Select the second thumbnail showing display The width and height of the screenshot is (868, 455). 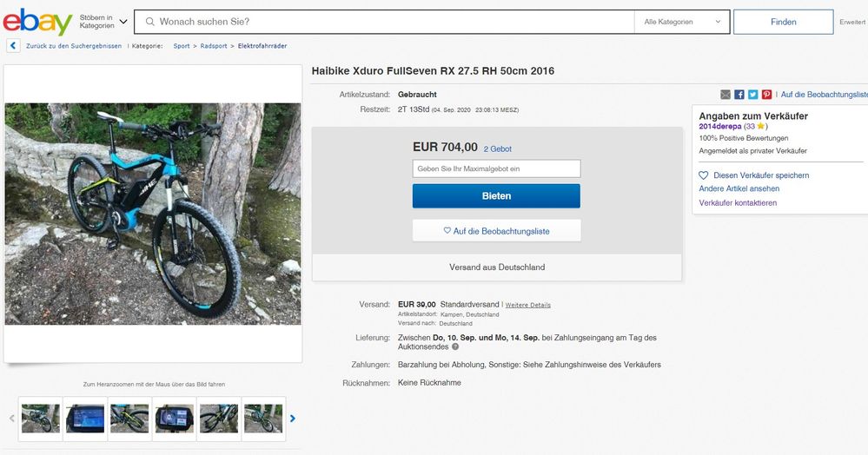[x=85, y=418]
